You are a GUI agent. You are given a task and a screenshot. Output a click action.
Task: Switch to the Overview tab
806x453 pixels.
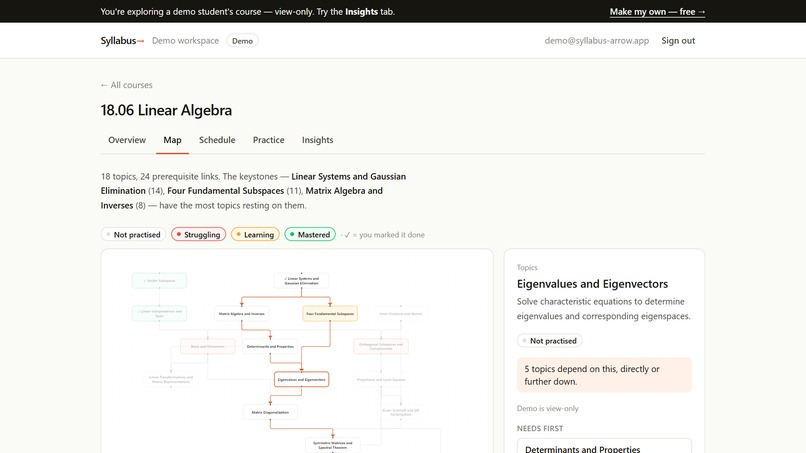(127, 140)
